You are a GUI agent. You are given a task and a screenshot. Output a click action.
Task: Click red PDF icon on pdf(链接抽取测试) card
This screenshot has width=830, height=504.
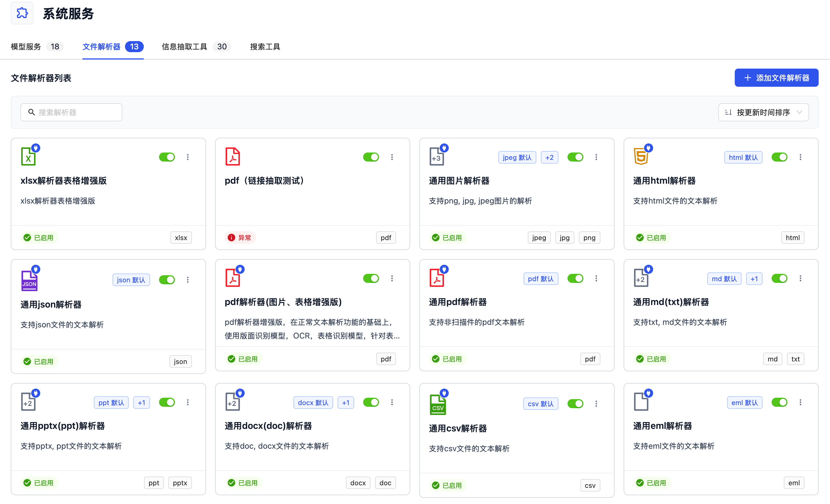pyautogui.click(x=232, y=157)
